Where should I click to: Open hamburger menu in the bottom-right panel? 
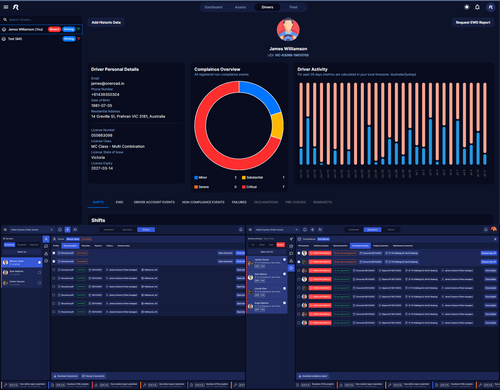tap(250, 230)
